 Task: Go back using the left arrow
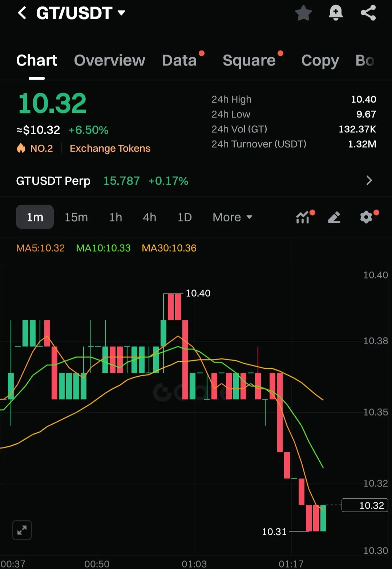tap(22, 13)
